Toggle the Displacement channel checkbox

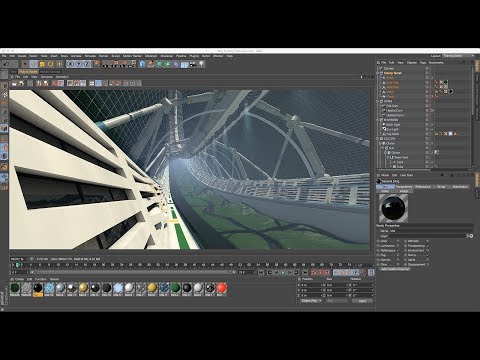pos(427,264)
